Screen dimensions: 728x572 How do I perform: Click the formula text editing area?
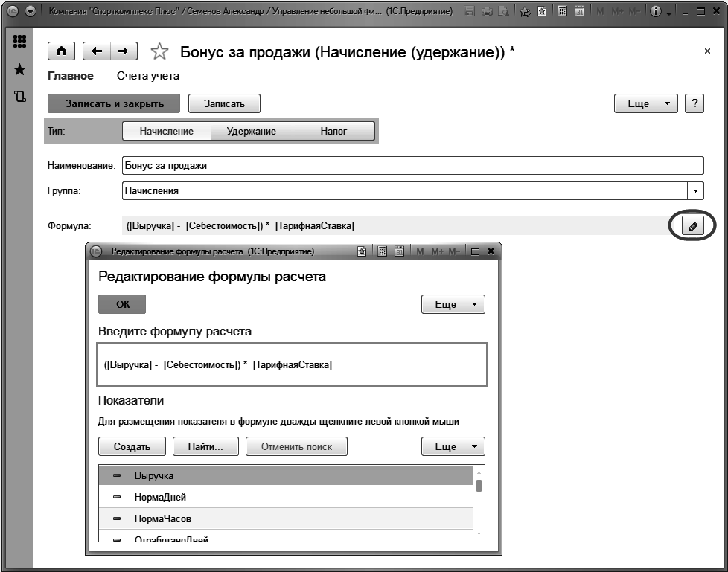tap(292, 364)
